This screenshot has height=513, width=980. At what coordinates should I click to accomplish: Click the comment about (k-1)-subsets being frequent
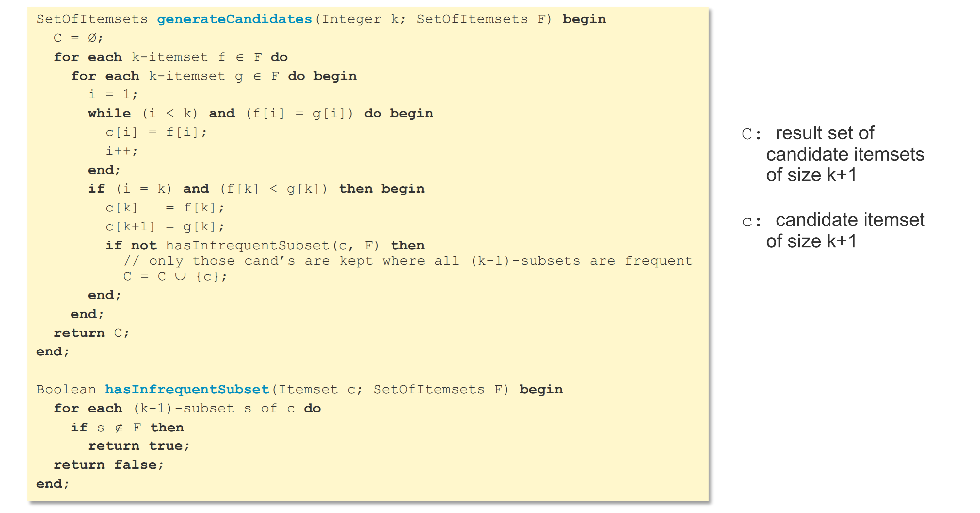point(408,261)
